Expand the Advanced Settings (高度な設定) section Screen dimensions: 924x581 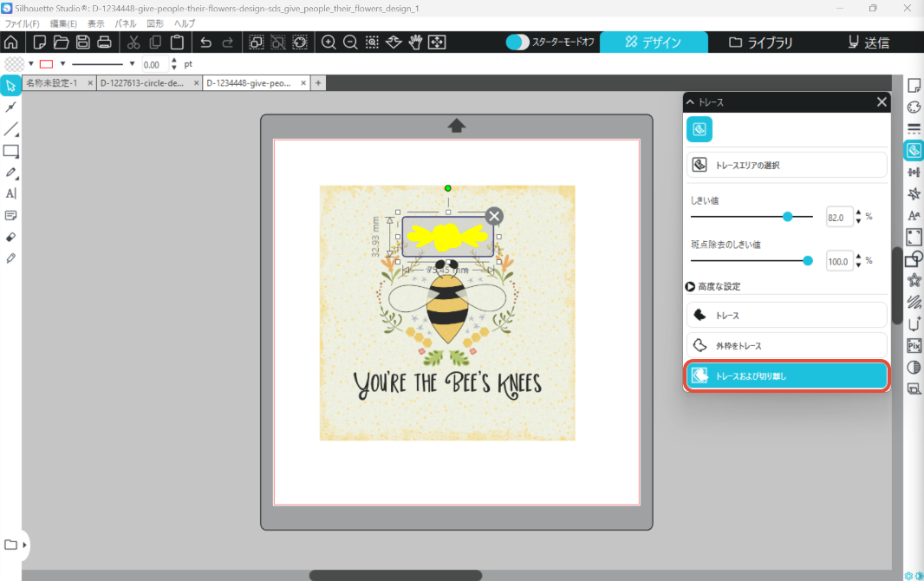coord(690,286)
